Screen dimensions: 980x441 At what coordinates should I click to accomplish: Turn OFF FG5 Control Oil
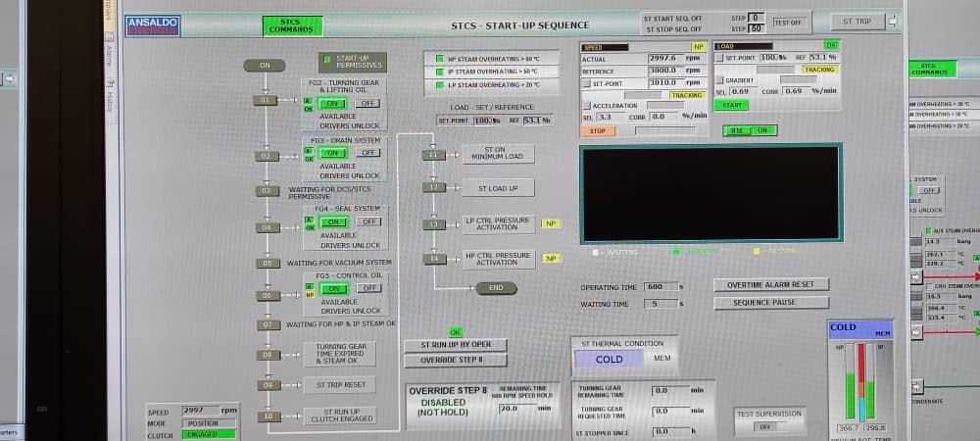[369, 288]
